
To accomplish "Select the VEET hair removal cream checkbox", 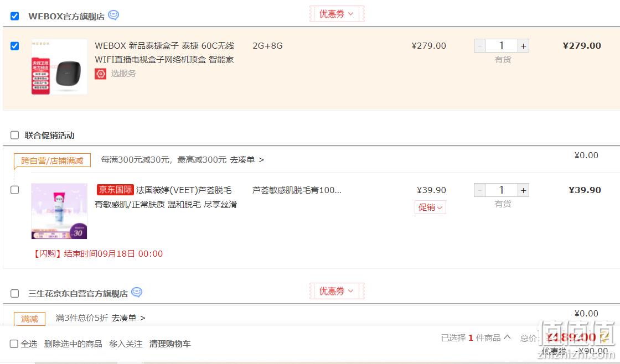I will pyautogui.click(x=14, y=190).
